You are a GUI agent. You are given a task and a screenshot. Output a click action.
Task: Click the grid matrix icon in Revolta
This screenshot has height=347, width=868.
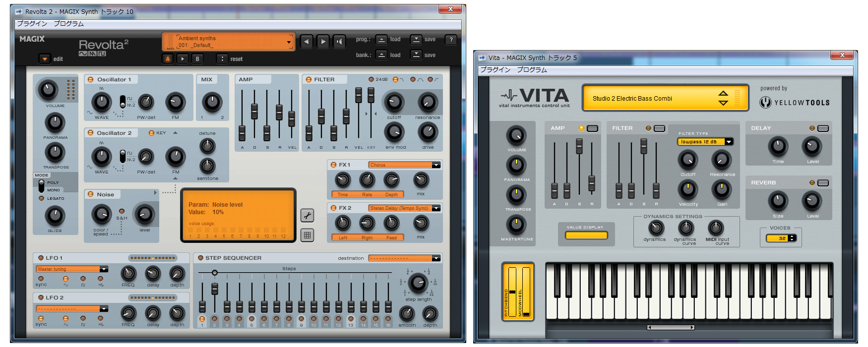308,235
